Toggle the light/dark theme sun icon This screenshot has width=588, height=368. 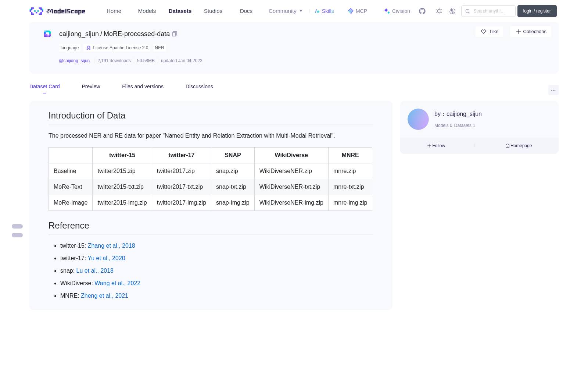[x=439, y=11]
